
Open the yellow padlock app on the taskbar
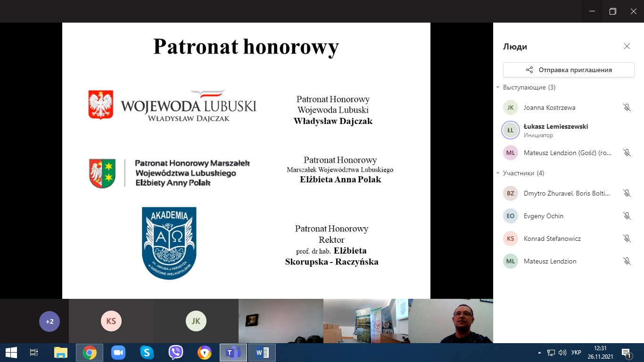pyautogui.click(x=205, y=353)
